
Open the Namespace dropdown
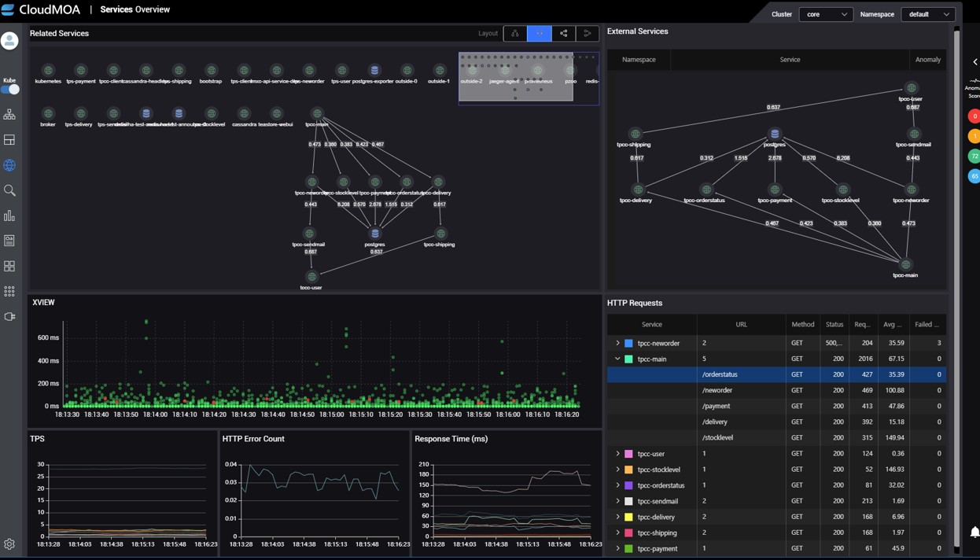coord(927,14)
